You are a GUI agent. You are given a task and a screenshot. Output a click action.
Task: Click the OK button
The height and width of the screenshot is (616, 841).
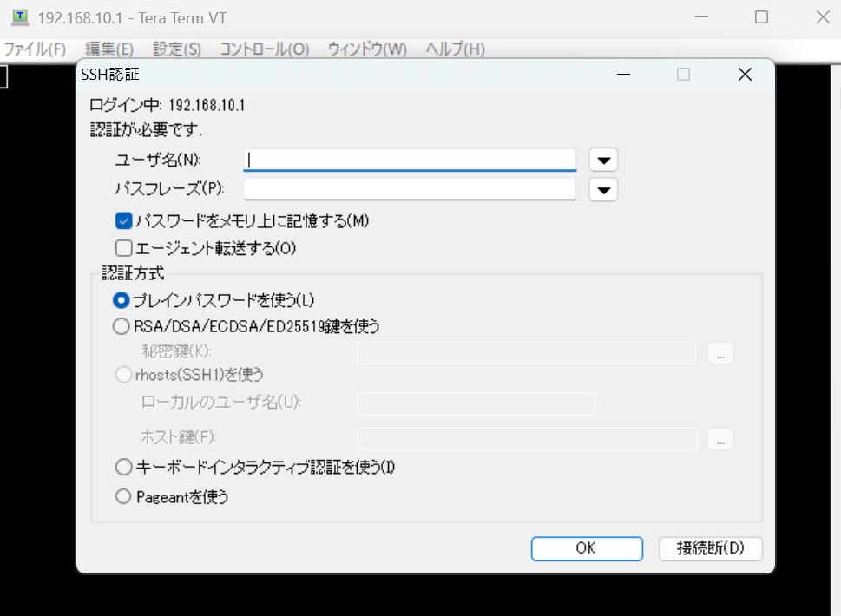(x=587, y=548)
